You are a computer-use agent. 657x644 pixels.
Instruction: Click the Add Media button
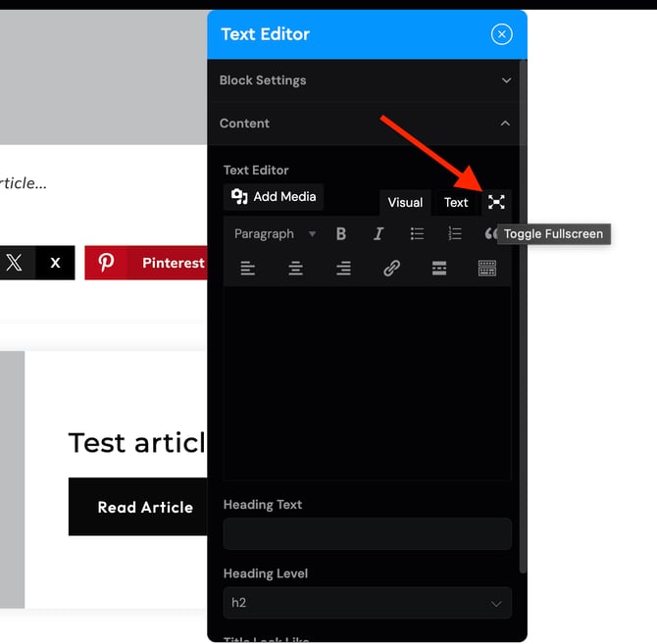tap(274, 197)
